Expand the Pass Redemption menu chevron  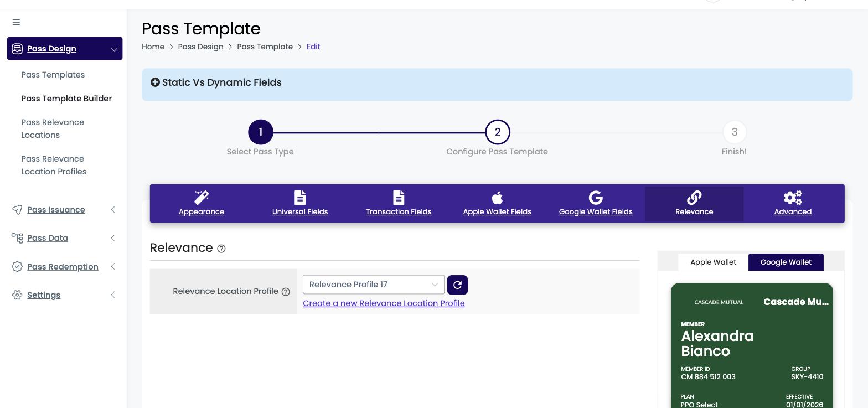coord(113,266)
